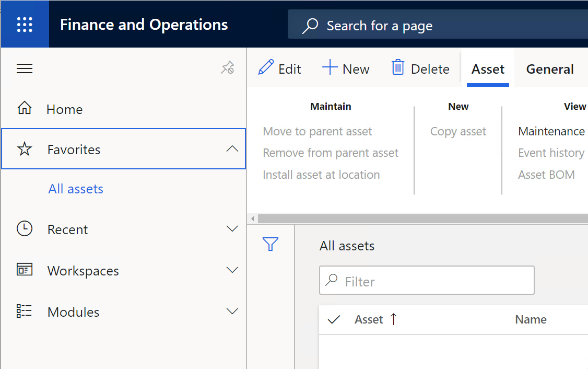
Task: Click Maintenance in View group
Action: click(551, 131)
